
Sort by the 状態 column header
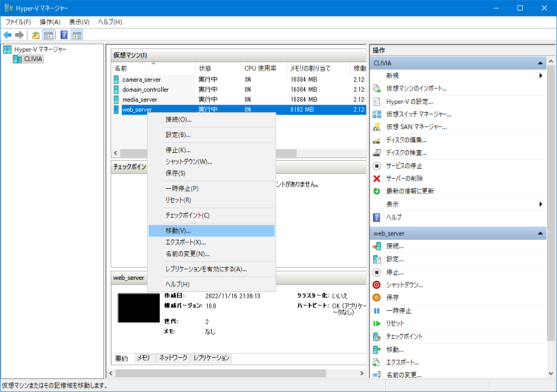pyautogui.click(x=218, y=68)
